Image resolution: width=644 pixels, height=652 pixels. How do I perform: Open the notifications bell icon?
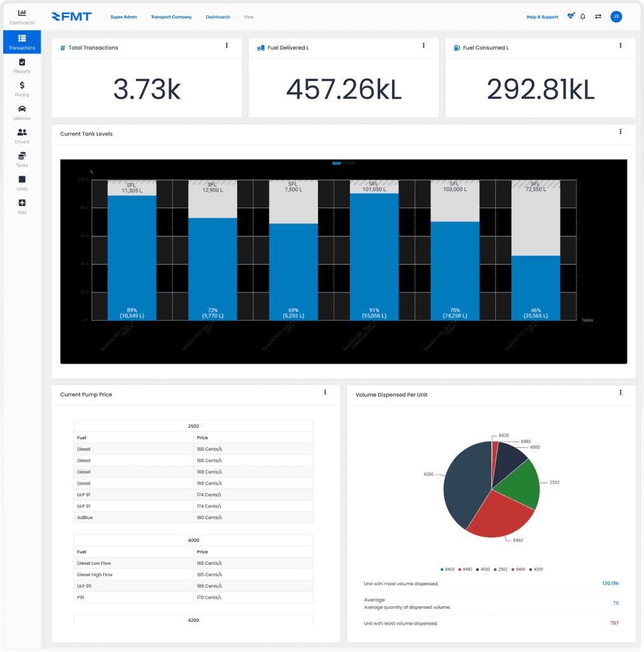[582, 17]
